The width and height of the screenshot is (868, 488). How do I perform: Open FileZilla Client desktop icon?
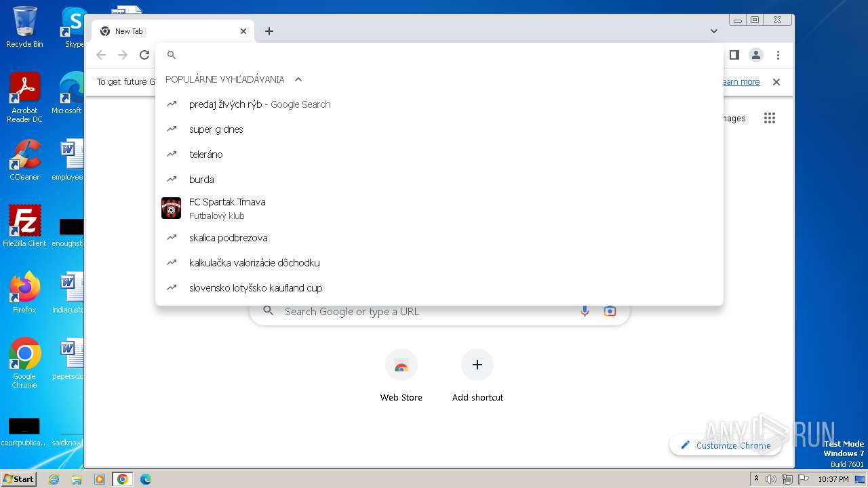click(24, 226)
